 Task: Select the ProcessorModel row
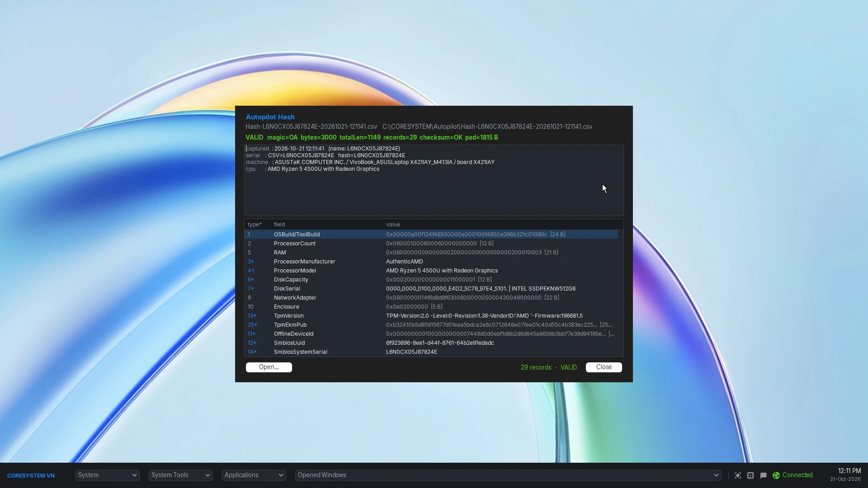(431, 271)
